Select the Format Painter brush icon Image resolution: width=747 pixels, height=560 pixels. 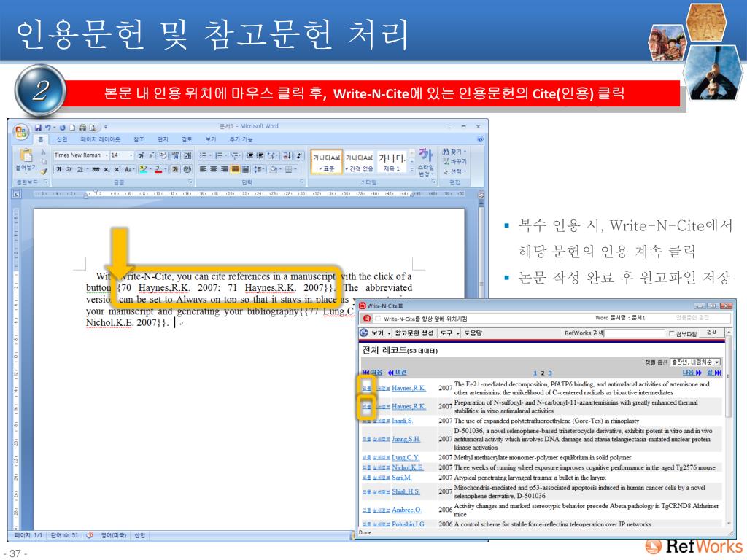tap(43, 171)
